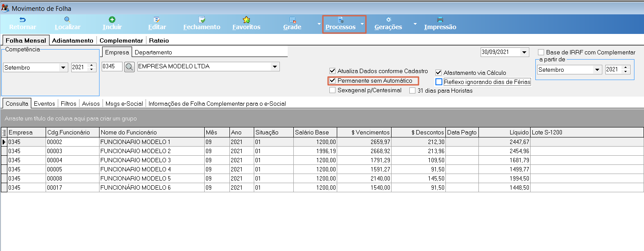Open Favoritos star button

(x=246, y=23)
